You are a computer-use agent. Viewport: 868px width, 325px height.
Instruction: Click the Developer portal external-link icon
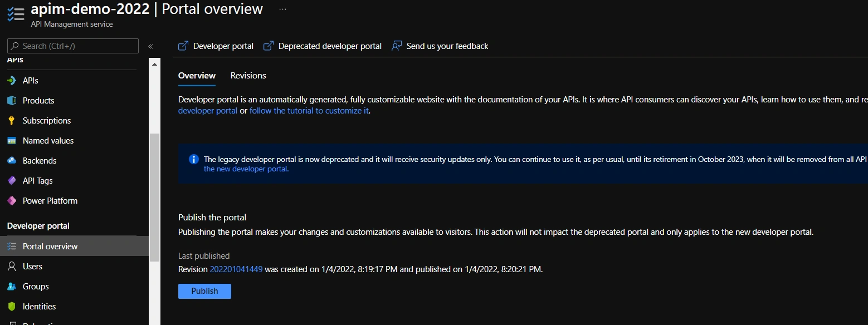tap(183, 46)
